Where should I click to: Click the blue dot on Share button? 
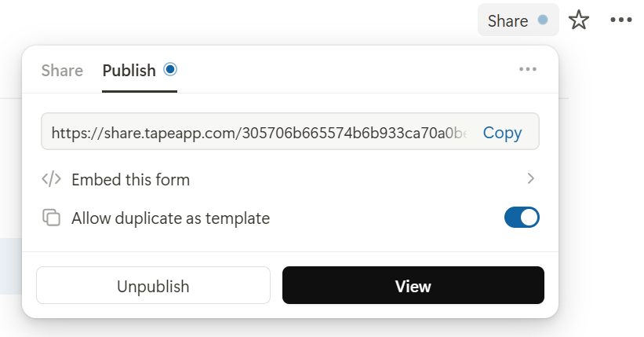pos(542,20)
